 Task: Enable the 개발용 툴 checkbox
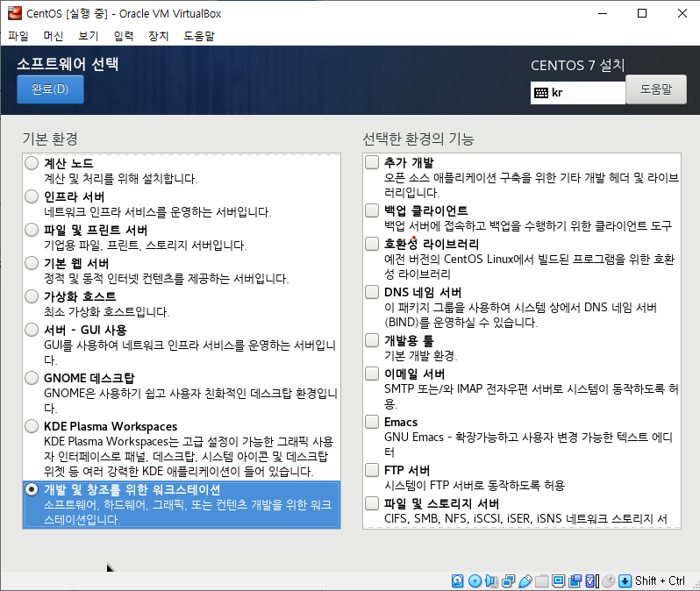click(372, 340)
